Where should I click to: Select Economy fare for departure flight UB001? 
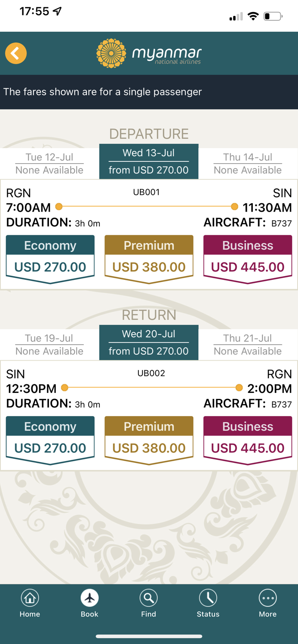click(50, 258)
